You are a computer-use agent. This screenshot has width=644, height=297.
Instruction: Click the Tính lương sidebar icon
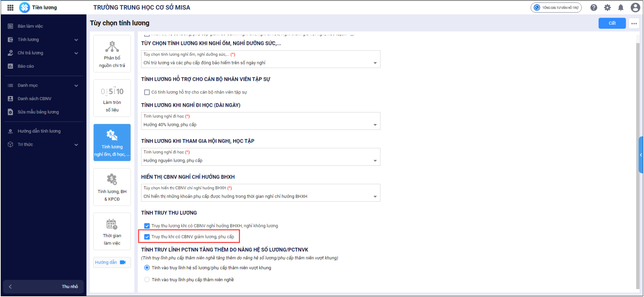pyautogui.click(x=10, y=40)
